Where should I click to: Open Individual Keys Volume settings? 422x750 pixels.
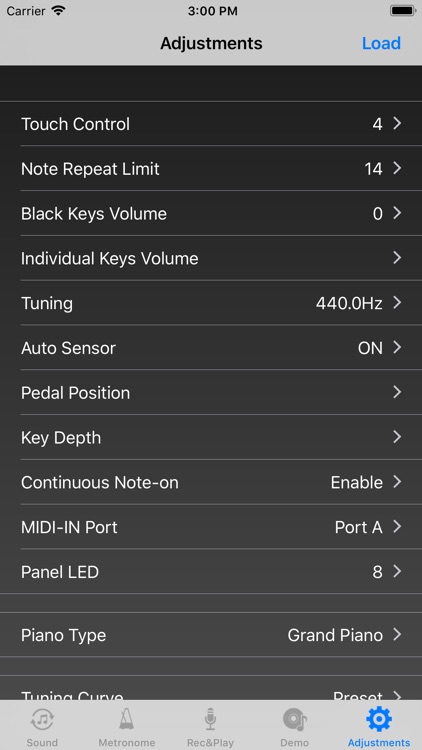211,258
